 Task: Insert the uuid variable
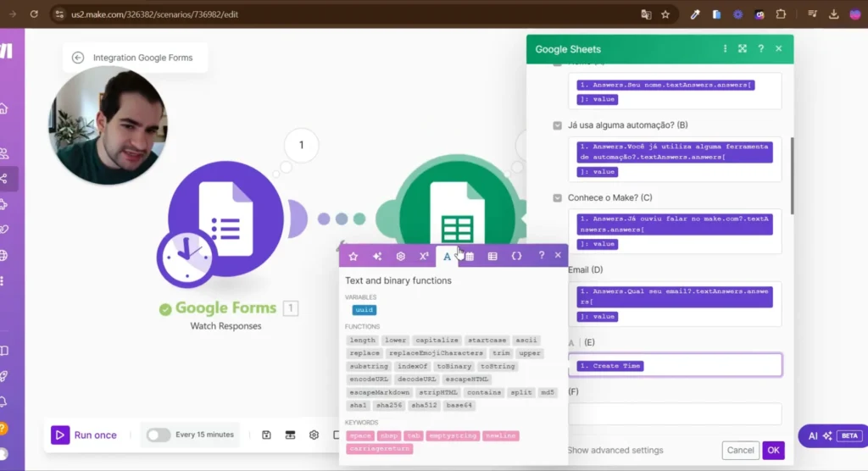point(364,310)
